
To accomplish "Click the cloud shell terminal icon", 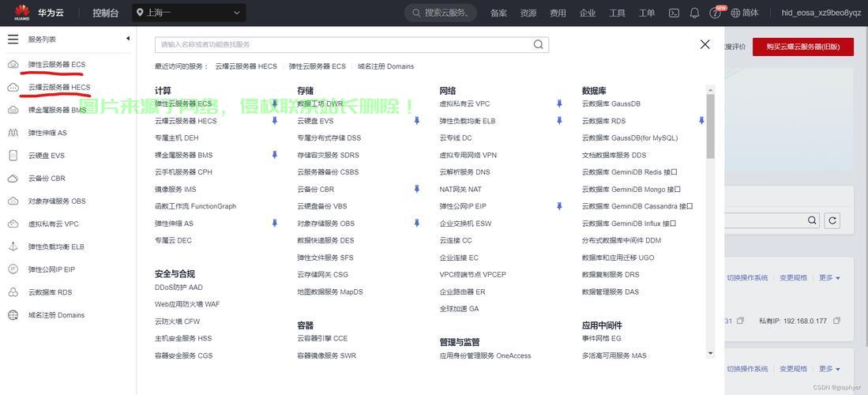I will (x=674, y=13).
